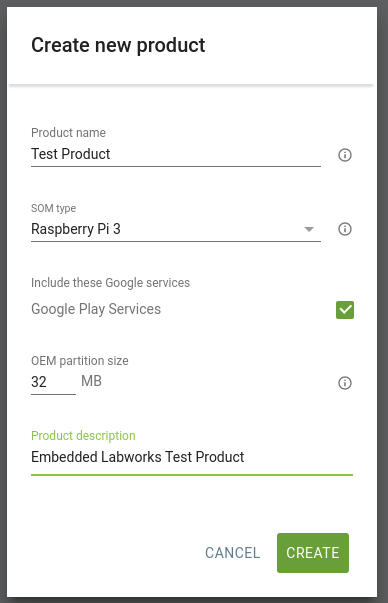
Task: Select the SOM type label
Action: point(53,208)
